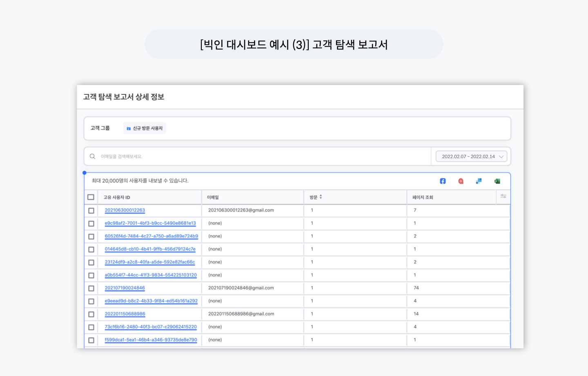This screenshot has width=588, height=376.
Task: Click the icon in the new visitor chip
Action: (129, 128)
